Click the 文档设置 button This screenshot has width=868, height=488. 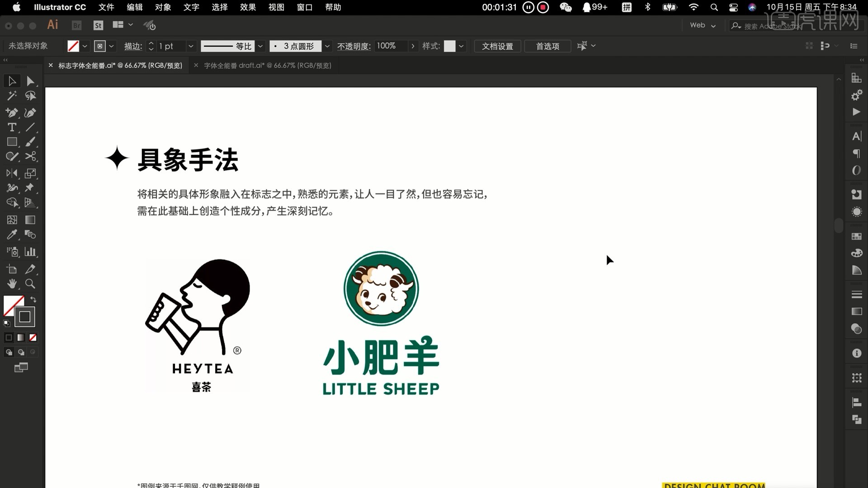[x=497, y=46]
